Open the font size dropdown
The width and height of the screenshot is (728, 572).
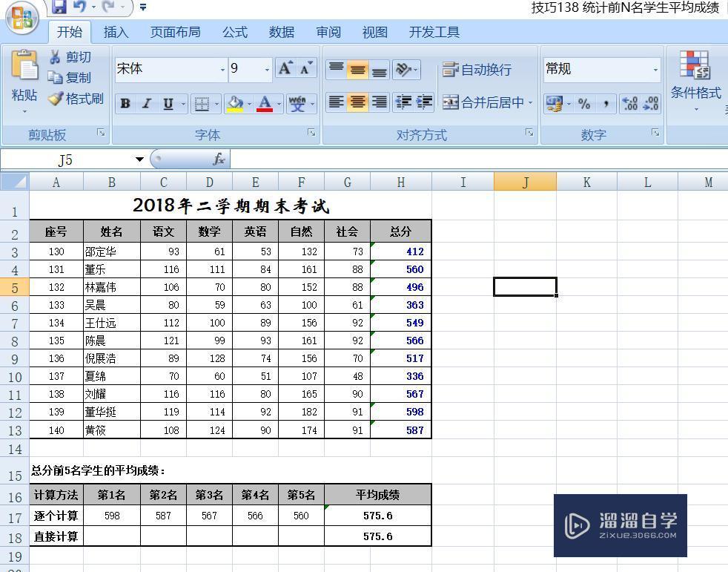pyautogui.click(x=268, y=68)
